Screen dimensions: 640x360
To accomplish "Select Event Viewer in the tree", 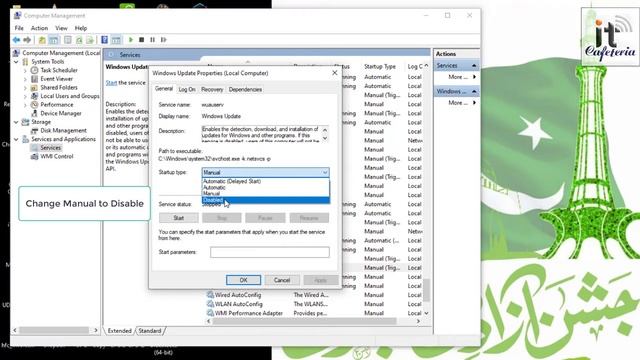I will click(x=56, y=79).
